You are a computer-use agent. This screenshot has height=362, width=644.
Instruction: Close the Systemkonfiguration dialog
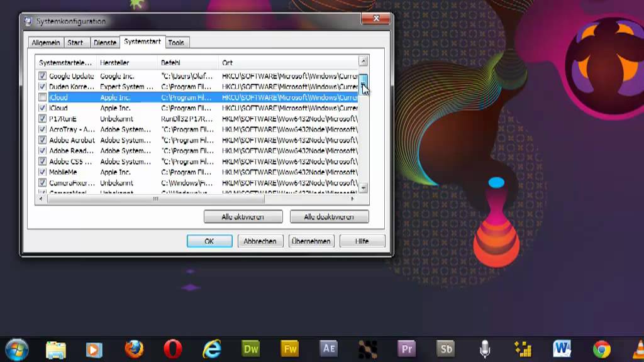tap(376, 19)
